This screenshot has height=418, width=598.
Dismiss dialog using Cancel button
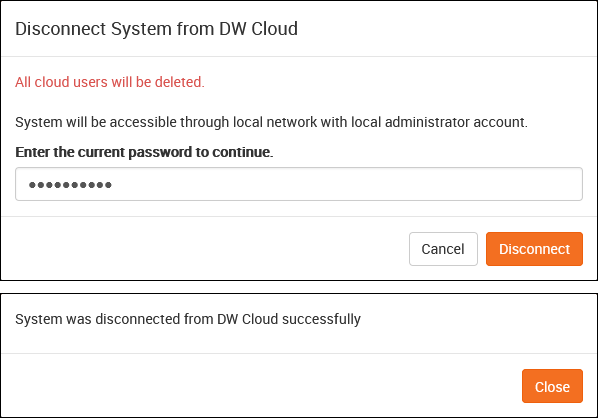tap(443, 249)
